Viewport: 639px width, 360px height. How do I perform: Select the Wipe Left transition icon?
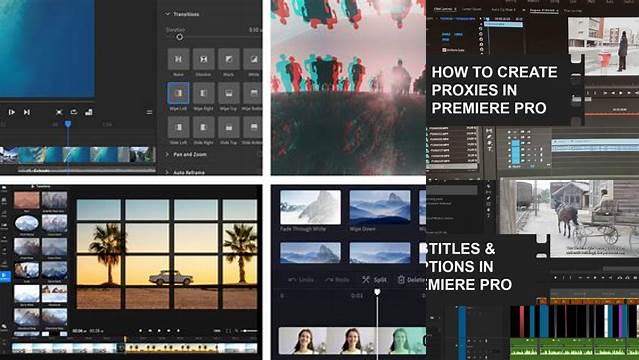click(178, 93)
